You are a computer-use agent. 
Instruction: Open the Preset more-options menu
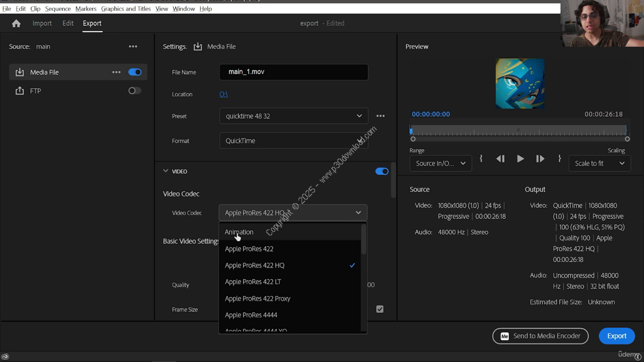click(380, 116)
